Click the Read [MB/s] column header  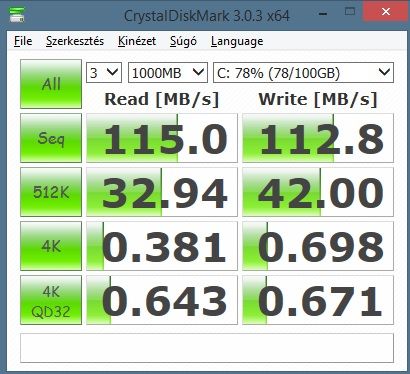click(162, 99)
